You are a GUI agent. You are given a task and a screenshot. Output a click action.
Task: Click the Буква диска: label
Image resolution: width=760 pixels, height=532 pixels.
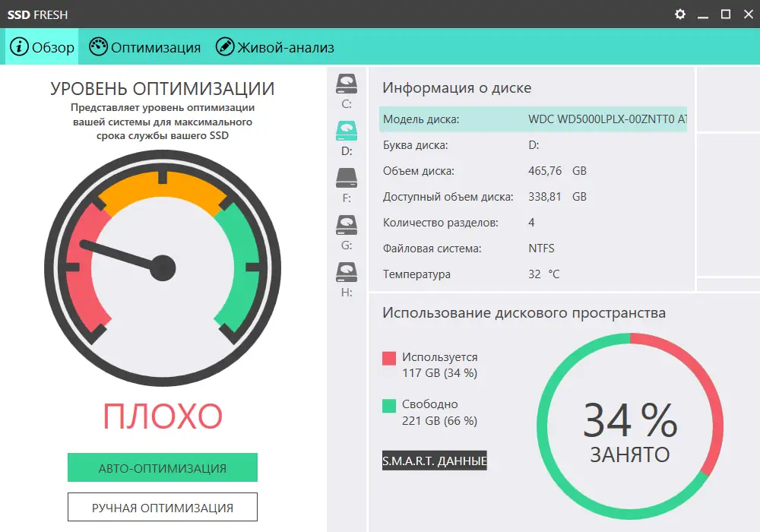click(416, 145)
